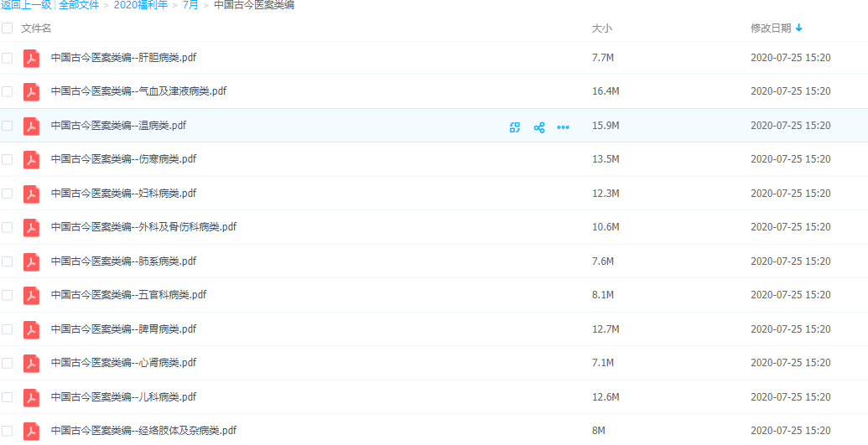Click PDF icon for 气血及津液病类.pdf
This screenshot has width=868, height=445.
[31, 92]
